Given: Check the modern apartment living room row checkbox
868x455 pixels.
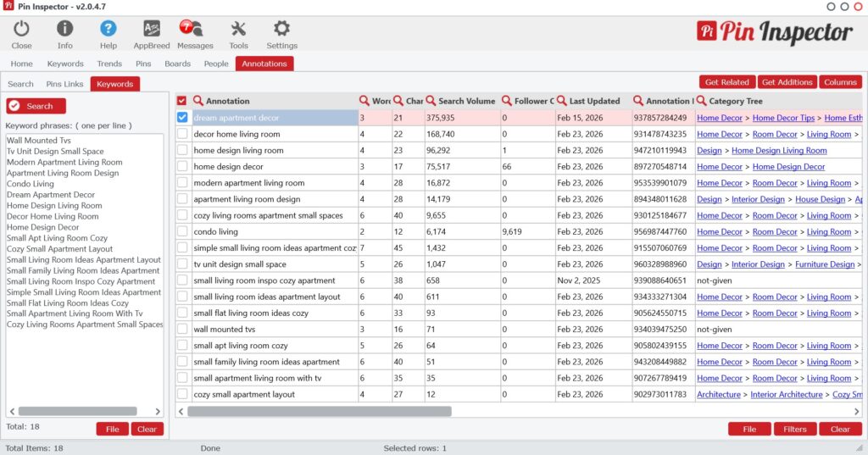Looking at the screenshot, I should [182, 183].
